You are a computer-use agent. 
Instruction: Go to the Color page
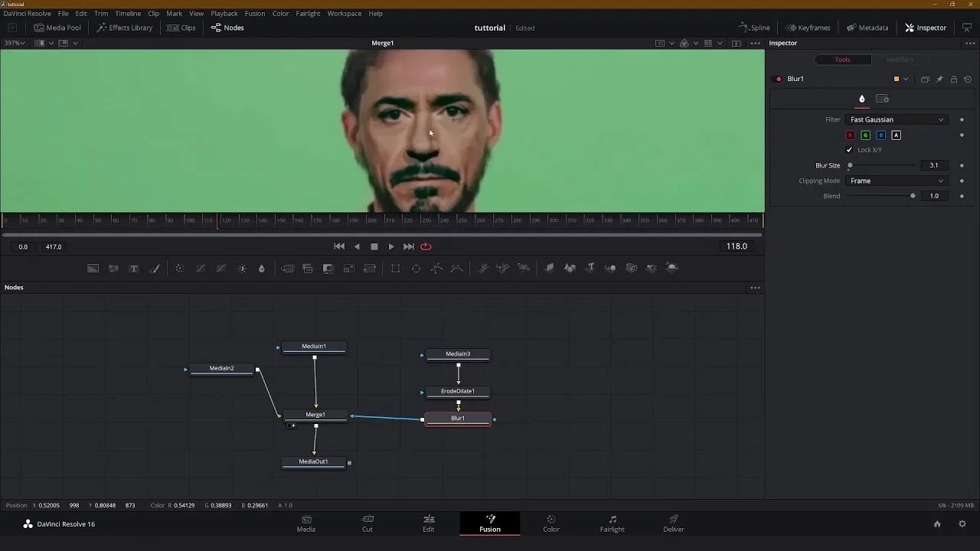coord(550,524)
